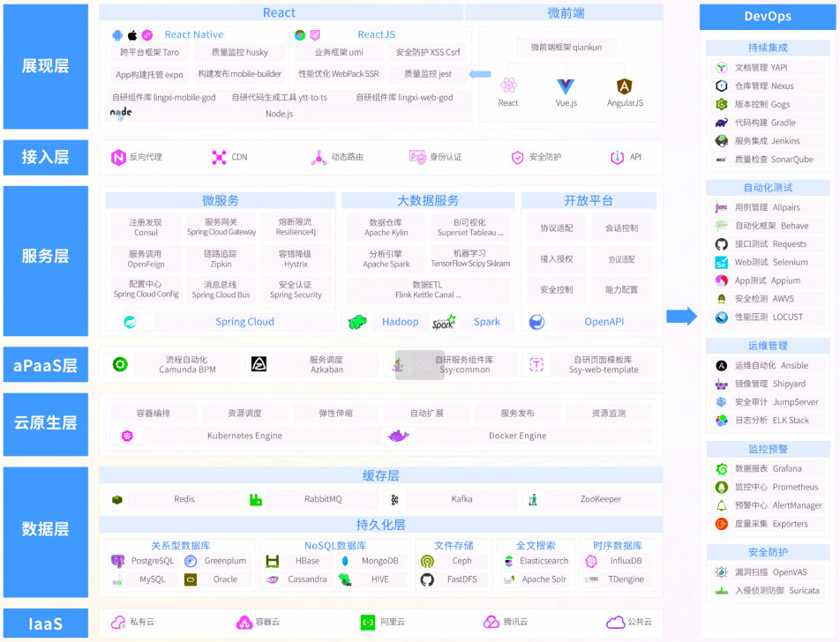This screenshot has height=642, width=840.
Task: Click the Kubernetes Engine icon
Action: (x=127, y=436)
